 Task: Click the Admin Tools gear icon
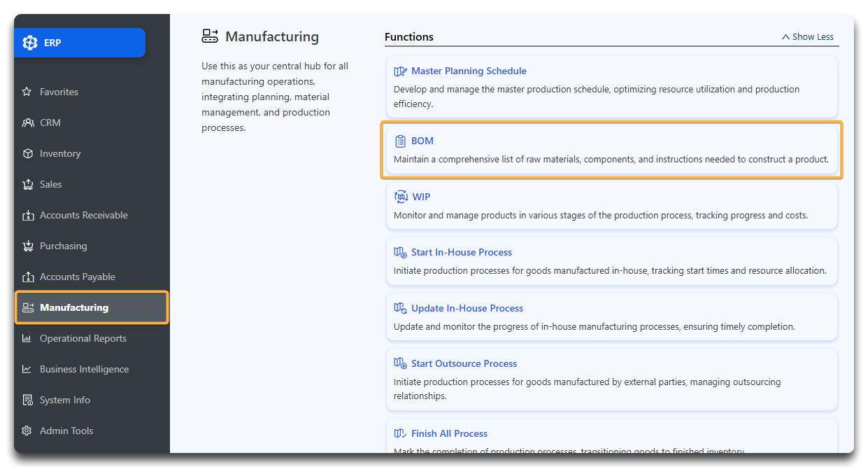click(27, 431)
